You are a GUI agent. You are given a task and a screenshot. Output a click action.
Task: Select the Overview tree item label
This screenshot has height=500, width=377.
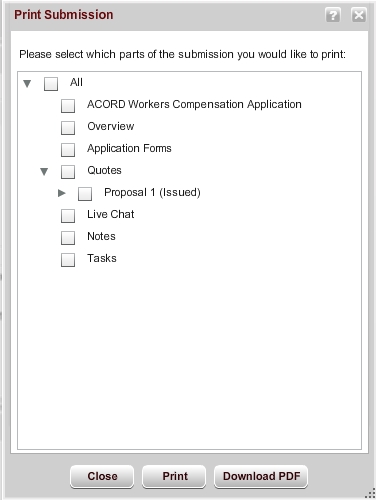[111, 126]
